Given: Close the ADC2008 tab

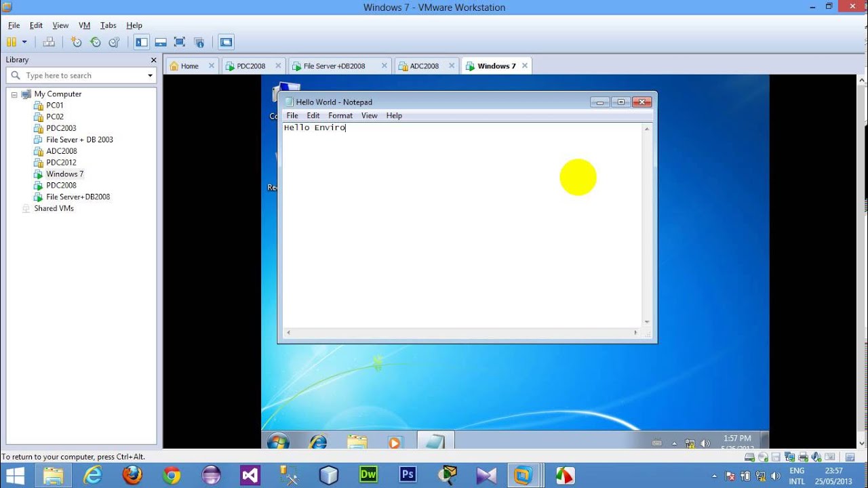Looking at the screenshot, I should (452, 66).
